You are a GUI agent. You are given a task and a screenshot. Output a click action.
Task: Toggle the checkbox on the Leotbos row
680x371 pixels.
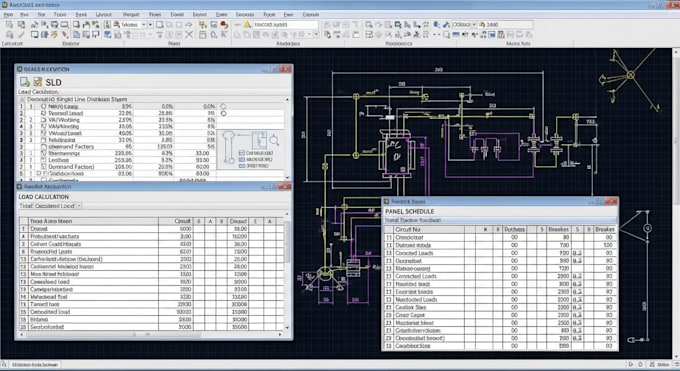click(x=43, y=160)
